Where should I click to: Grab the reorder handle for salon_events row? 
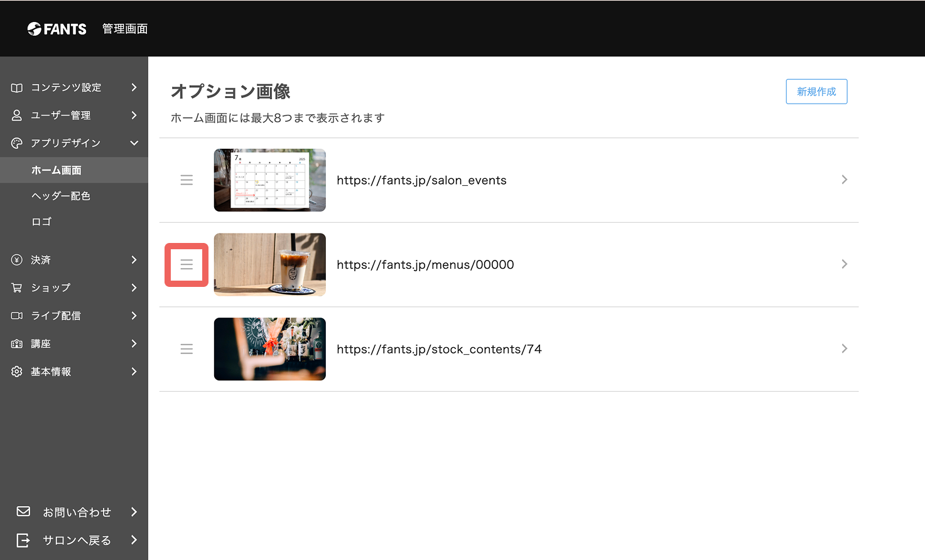[x=187, y=180]
